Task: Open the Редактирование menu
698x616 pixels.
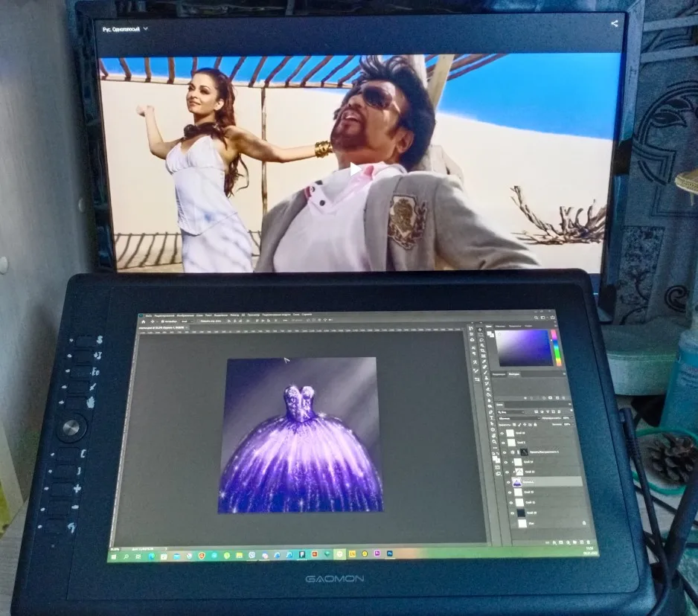Action: (x=164, y=316)
